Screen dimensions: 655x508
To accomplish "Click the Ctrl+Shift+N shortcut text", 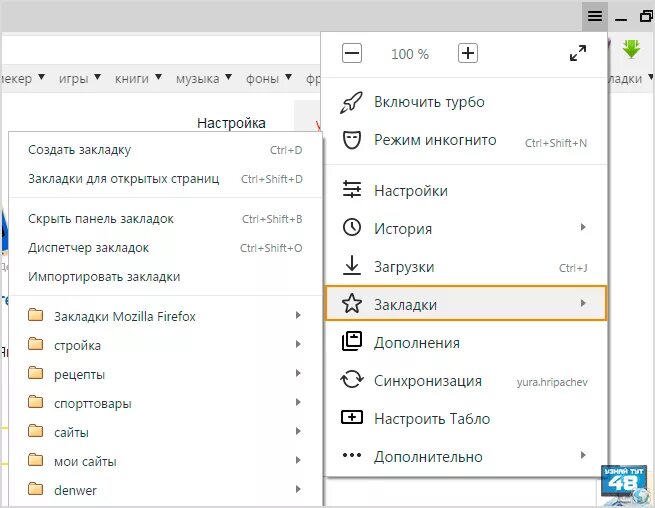I will [556, 143].
